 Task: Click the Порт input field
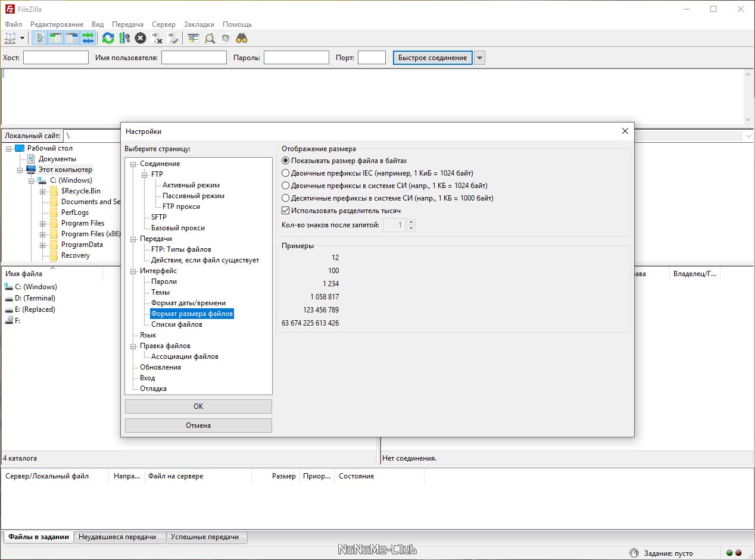tap(372, 58)
